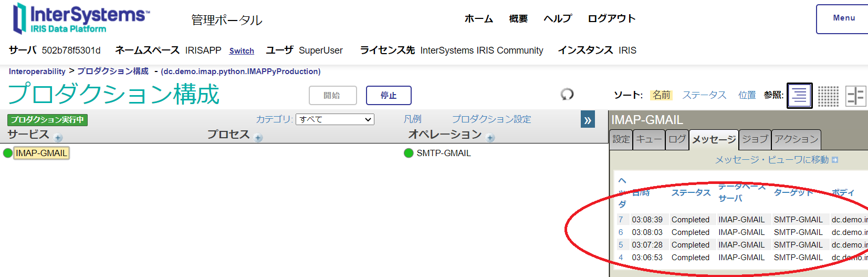The height and width of the screenshot is (277, 868).
Task: Add a new operation with the plus icon
Action: pyautogui.click(x=490, y=138)
